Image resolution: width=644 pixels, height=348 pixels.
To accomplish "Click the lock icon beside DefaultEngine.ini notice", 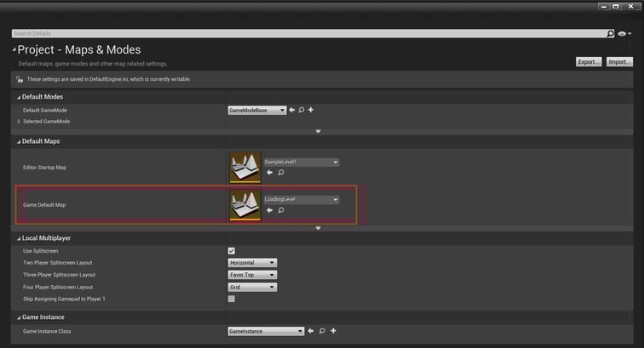I will pyautogui.click(x=20, y=79).
